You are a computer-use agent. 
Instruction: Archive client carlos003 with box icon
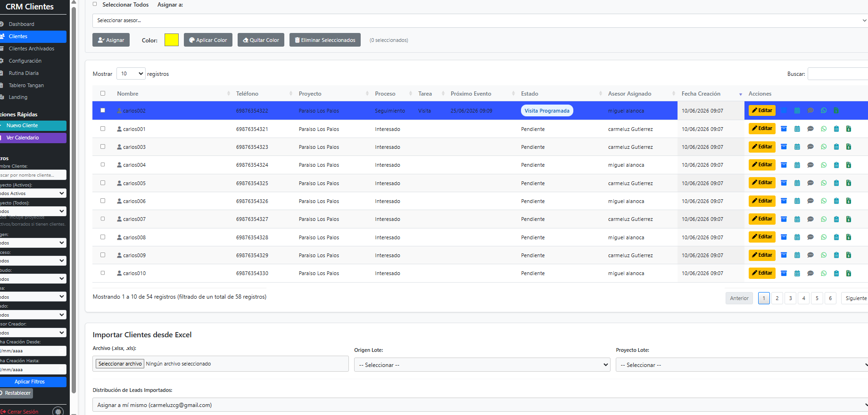[x=784, y=146]
